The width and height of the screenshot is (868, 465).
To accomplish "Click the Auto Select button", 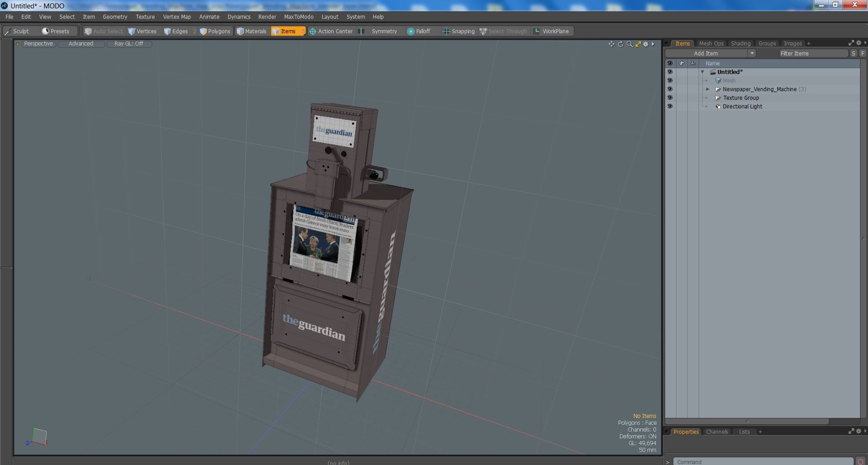I will [104, 31].
